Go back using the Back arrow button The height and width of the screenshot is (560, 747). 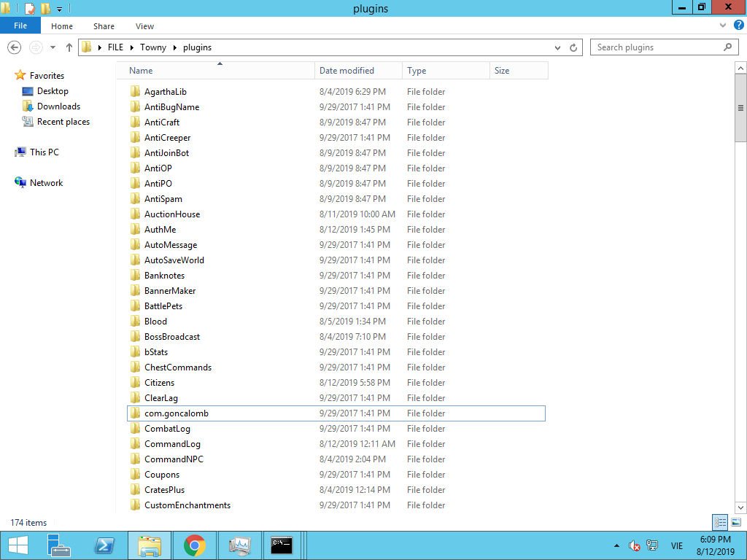click(x=15, y=47)
